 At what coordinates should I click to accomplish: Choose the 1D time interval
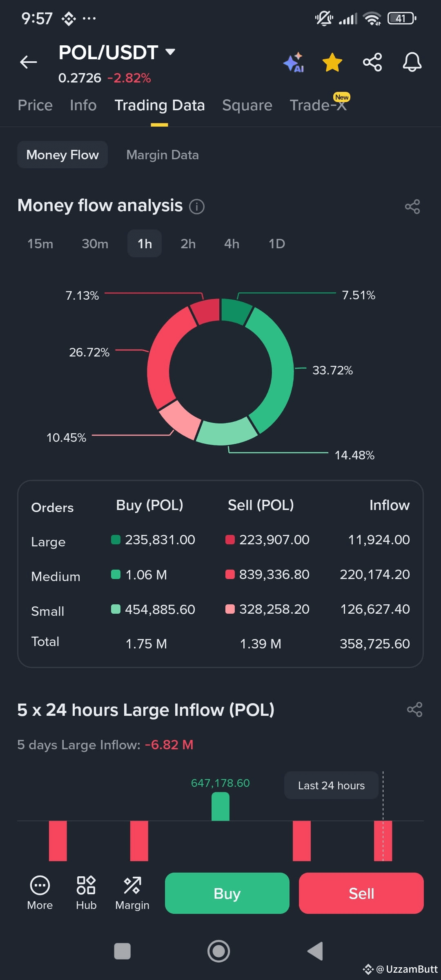277,244
